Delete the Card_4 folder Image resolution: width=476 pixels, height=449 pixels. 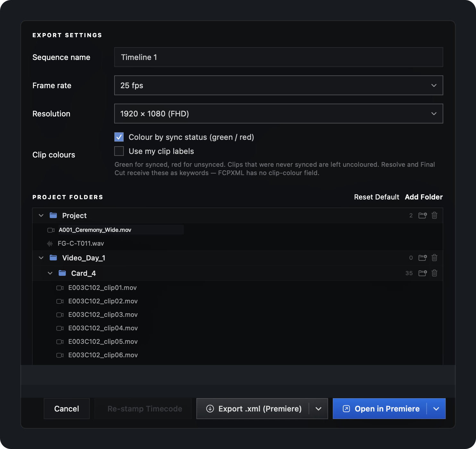pyautogui.click(x=434, y=273)
